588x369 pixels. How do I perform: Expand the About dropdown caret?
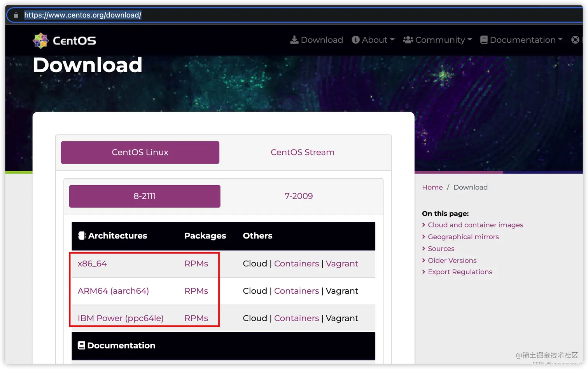pyautogui.click(x=392, y=40)
